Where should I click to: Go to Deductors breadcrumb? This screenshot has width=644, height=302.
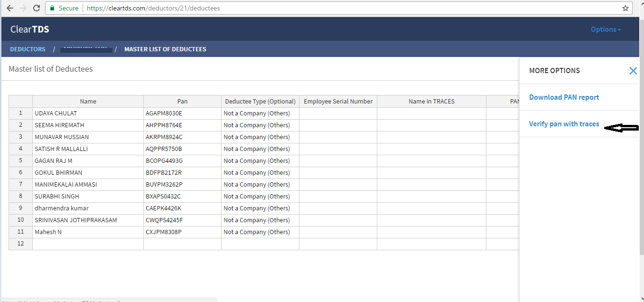(28, 49)
